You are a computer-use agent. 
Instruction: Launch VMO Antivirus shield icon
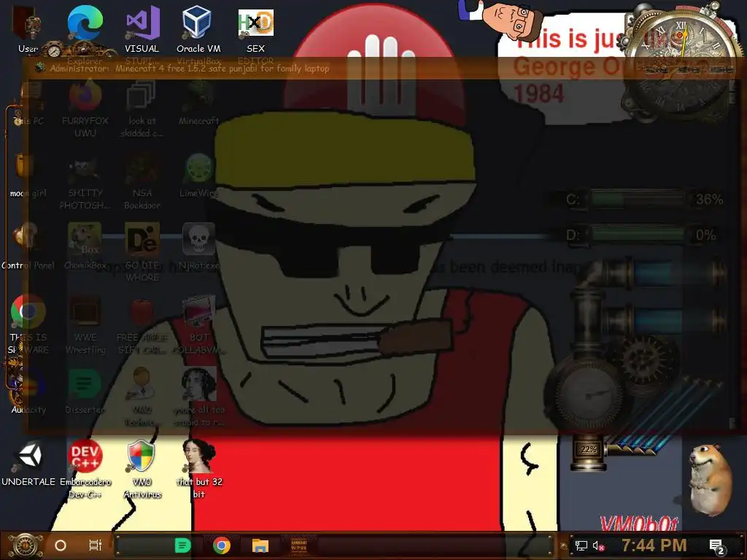click(142, 469)
